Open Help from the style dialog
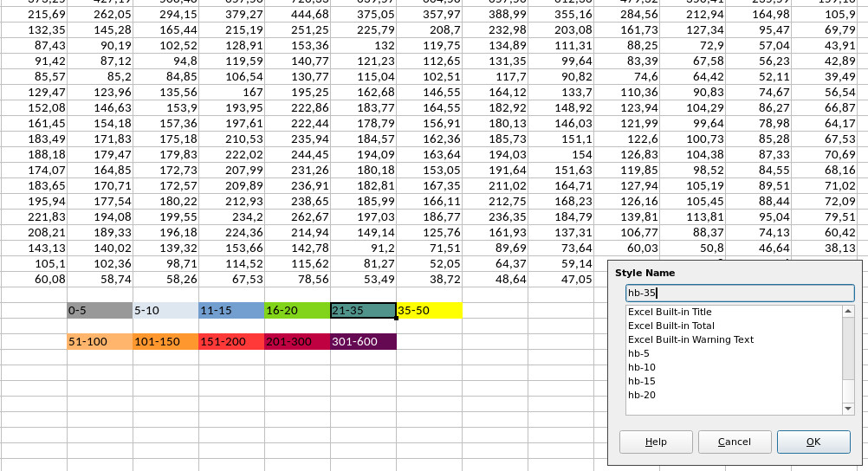Screen dimensions: 868x471 (656, 442)
